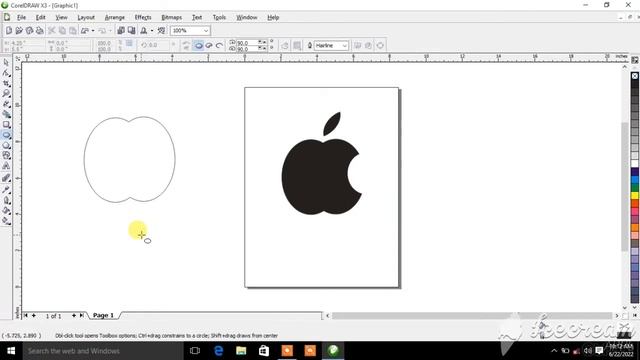Open the zoom level 100% dropdown
Image resolution: width=640 pixels, height=360 pixels.
click(206, 31)
